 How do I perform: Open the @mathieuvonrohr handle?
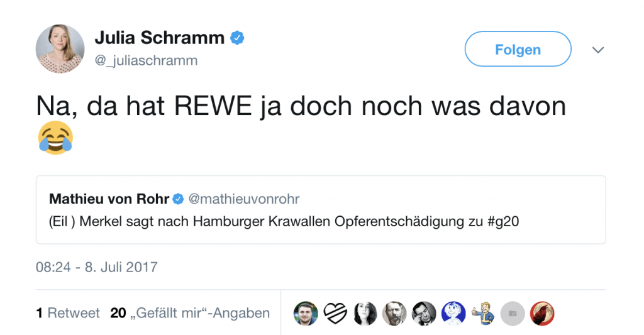pos(244,199)
